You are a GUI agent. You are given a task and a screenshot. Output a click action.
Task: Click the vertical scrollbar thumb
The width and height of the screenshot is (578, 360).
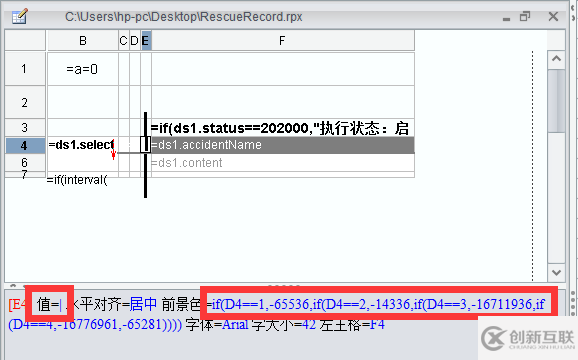pos(556,101)
